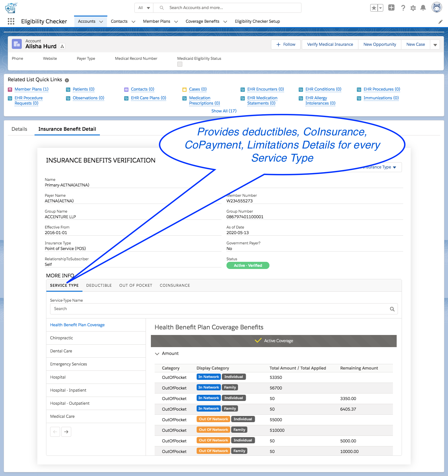Viewport: 448px width, 476px height.
Task: Check the Medicaid Eligibility Status checkbox
Action: (180, 64)
